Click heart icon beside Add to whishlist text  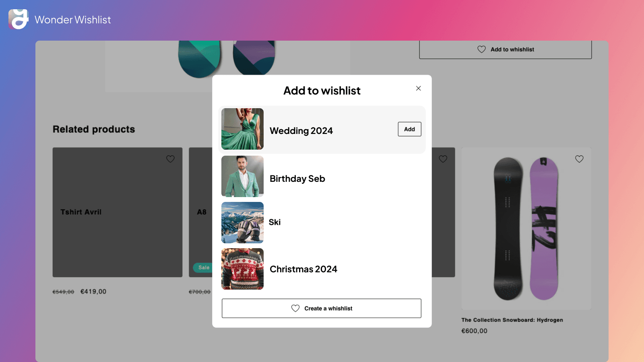[x=481, y=49]
